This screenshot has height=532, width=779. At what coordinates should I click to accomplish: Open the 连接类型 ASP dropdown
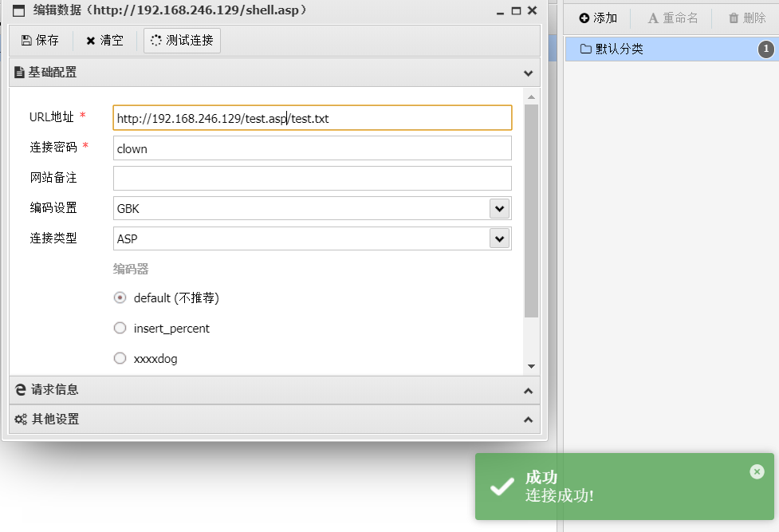[x=500, y=238]
